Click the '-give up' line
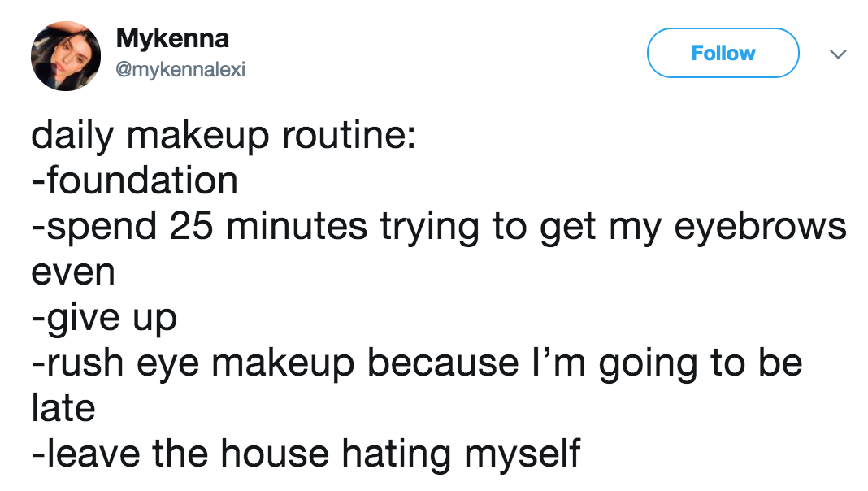Viewport: 868px width, 491px height. click(104, 319)
